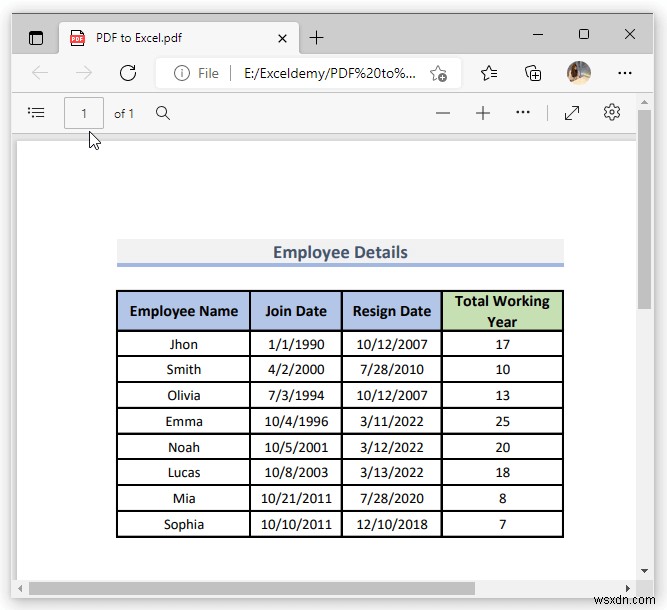The image size is (667, 610).
Task: Refresh the current page
Action: [128, 73]
